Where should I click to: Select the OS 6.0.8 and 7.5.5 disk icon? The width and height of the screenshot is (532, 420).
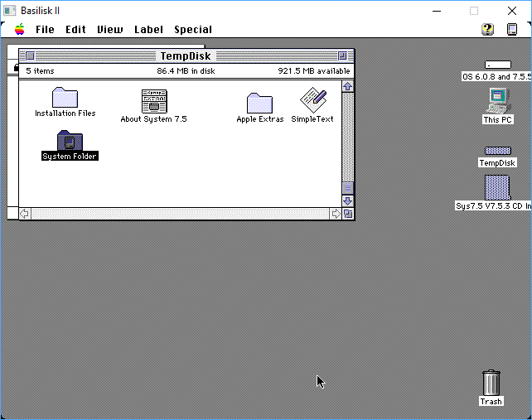(x=498, y=65)
